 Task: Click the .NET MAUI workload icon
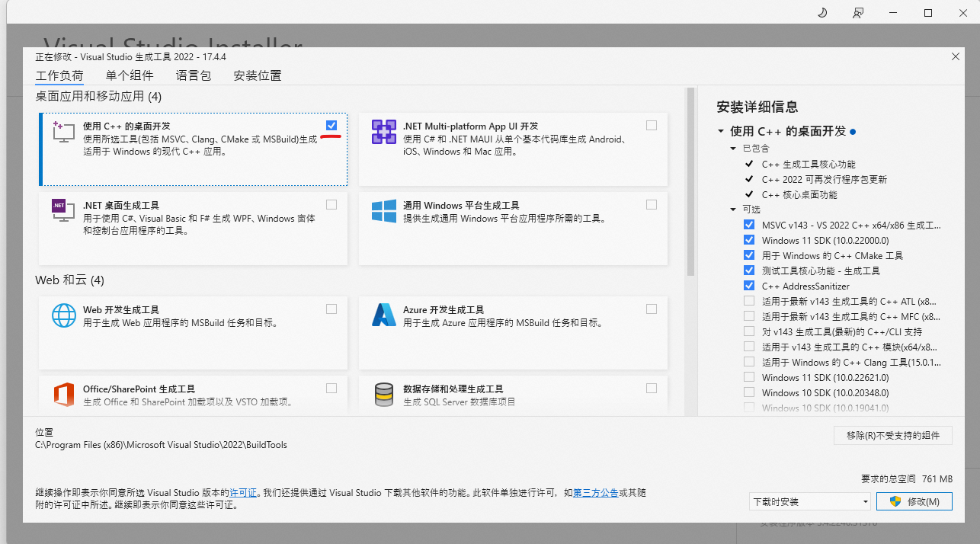[x=383, y=132]
